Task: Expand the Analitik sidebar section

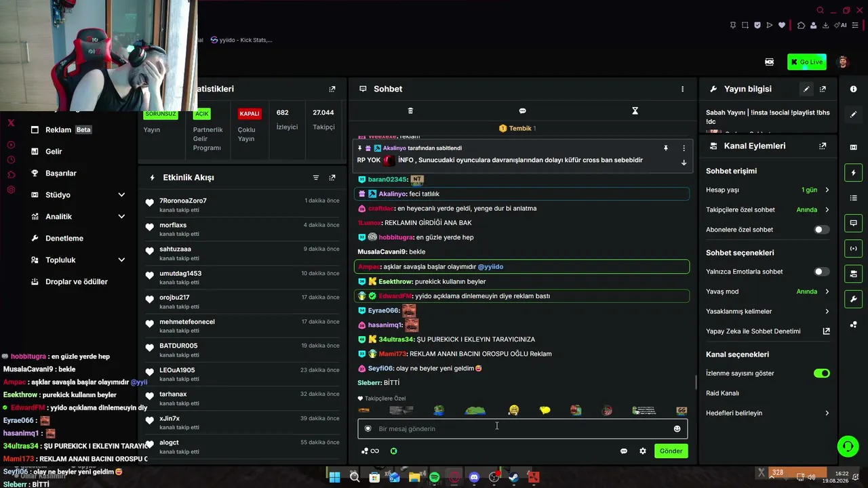Action: [78, 217]
